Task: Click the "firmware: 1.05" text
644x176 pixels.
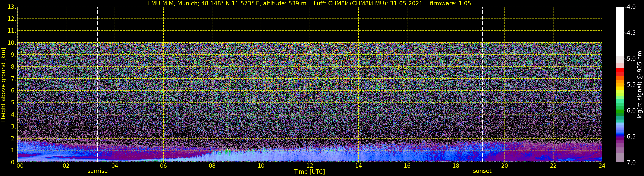Action: 450,3
